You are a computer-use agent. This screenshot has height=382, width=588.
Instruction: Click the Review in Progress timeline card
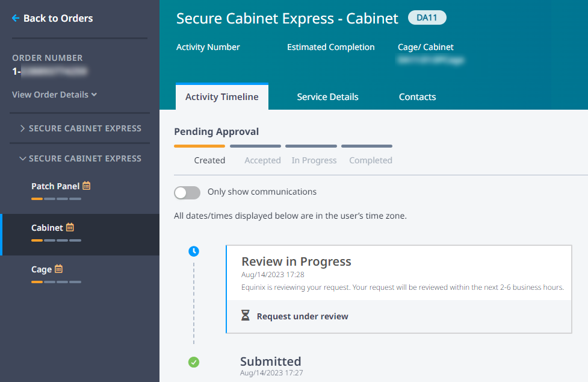[398, 289]
